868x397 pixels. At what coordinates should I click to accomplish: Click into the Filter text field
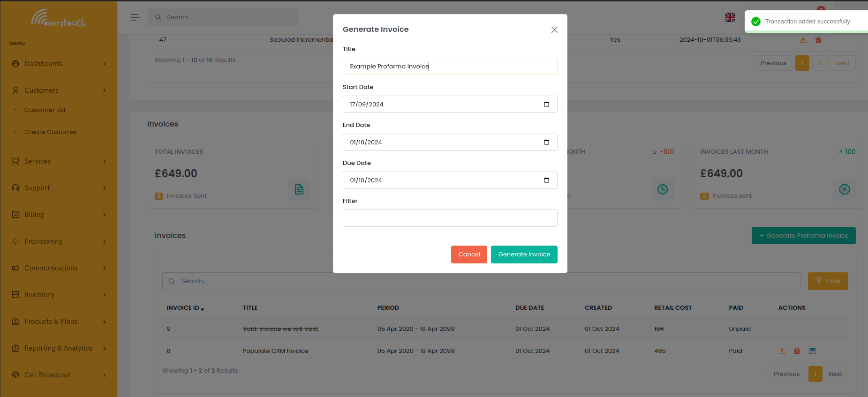point(450,218)
